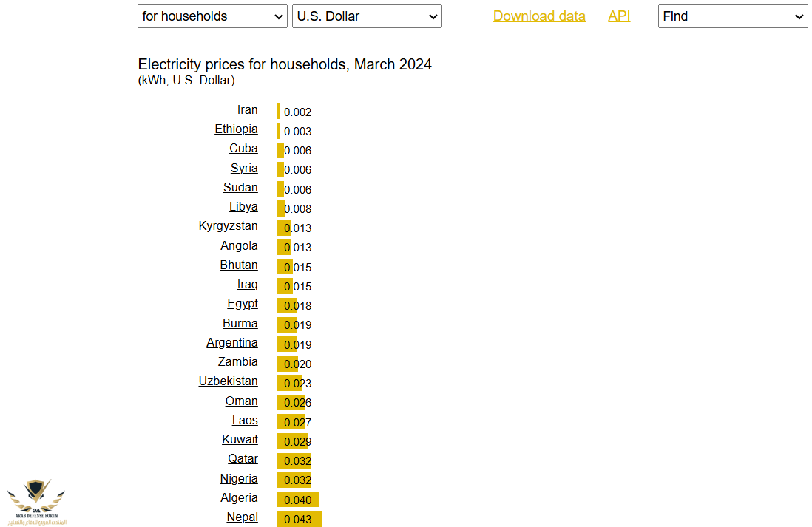Click the Arab Defense Forum logo
Screen dimensions: 812x527
coord(36,502)
